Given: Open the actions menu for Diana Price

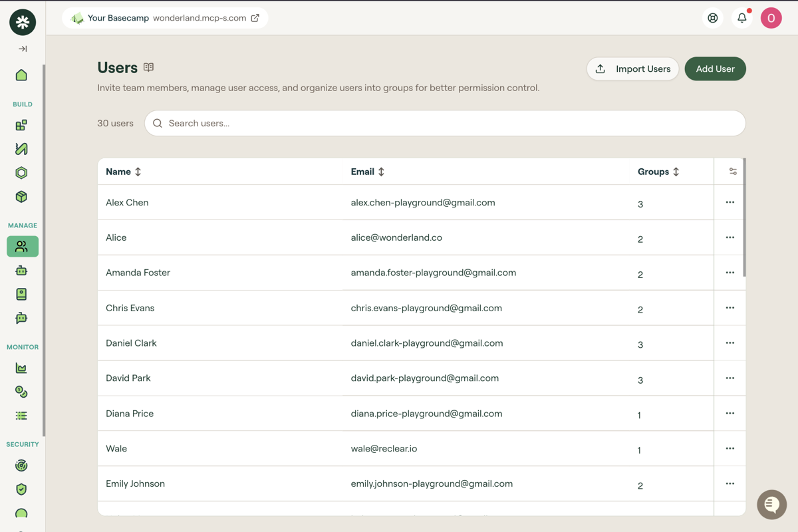Looking at the screenshot, I should [x=730, y=414].
